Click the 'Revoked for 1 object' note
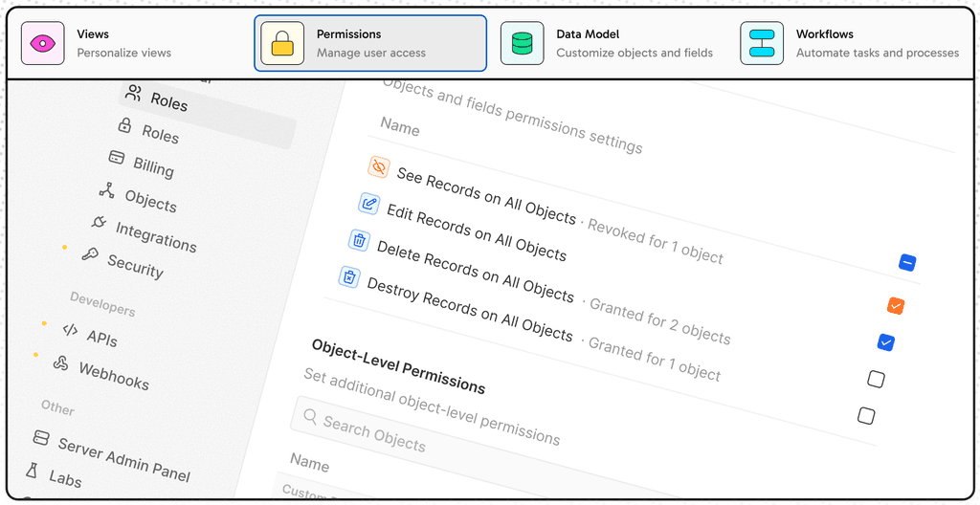Screen dimensions: 980x505 pyautogui.click(x=656, y=242)
